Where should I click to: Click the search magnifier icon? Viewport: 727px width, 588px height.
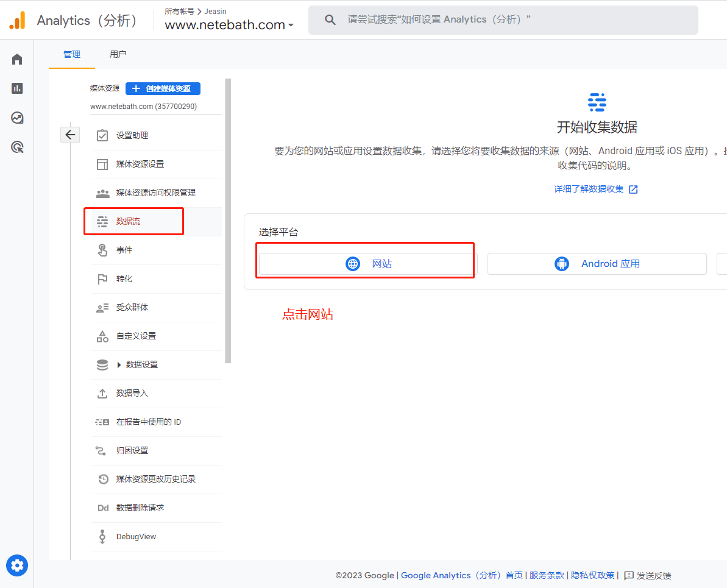330,20
